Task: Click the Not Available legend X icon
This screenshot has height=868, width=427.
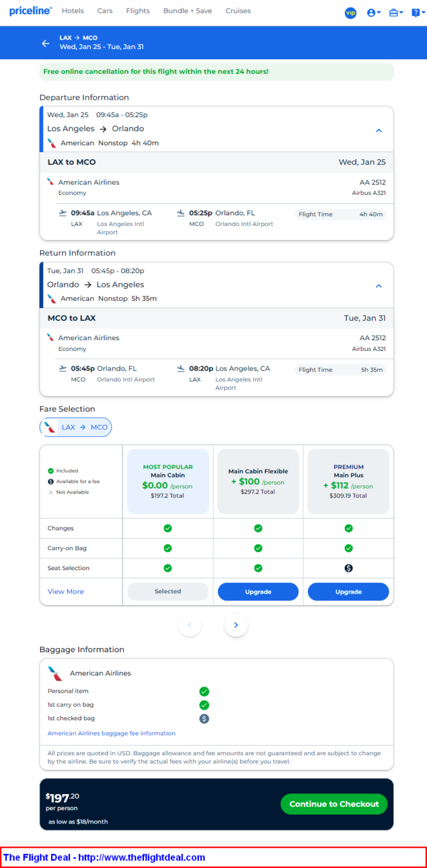Action: coord(51,492)
